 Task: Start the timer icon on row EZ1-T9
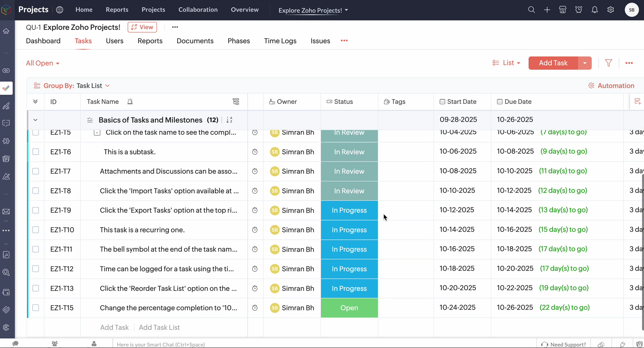coord(255,210)
